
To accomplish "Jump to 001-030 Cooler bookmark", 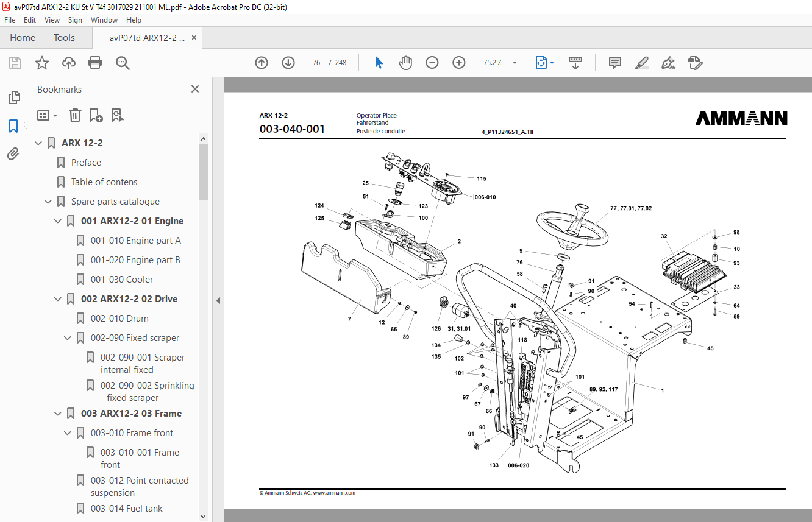I will (122, 280).
